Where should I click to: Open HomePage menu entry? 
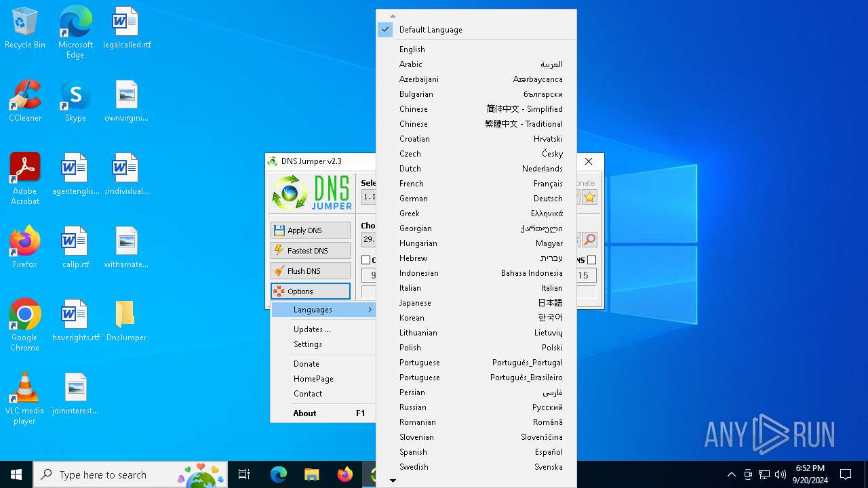(x=323, y=379)
